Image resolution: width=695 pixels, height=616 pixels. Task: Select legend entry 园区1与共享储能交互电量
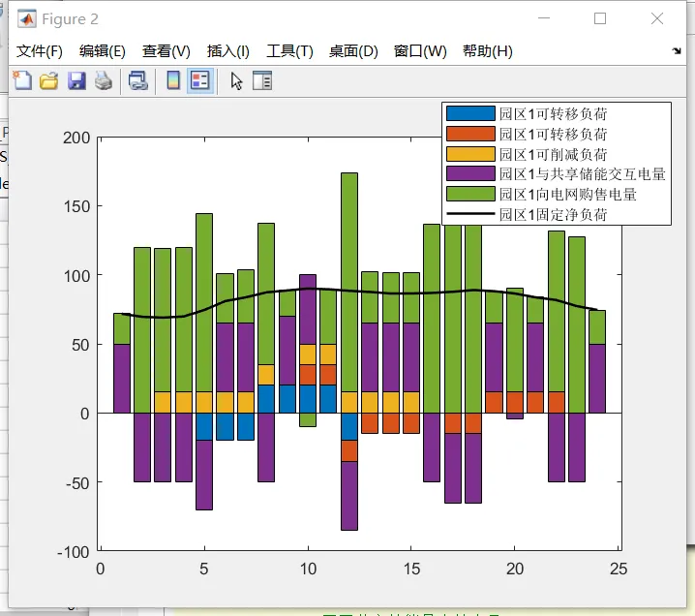pyautogui.click(x=583, y=174)
